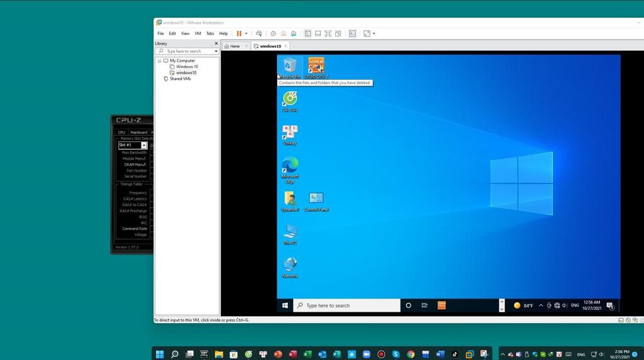
Task: Toggle the thumbnail bar icon in the toolbar
Action: point(318,34)
